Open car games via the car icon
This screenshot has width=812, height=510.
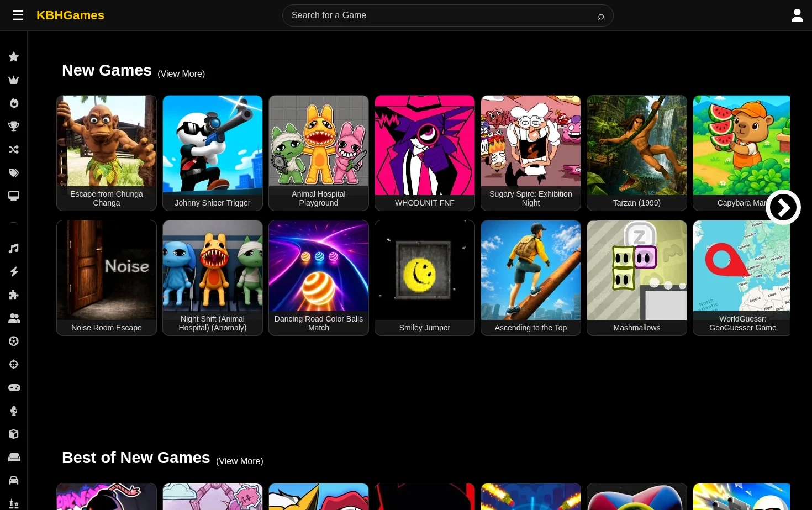[14, 481]
